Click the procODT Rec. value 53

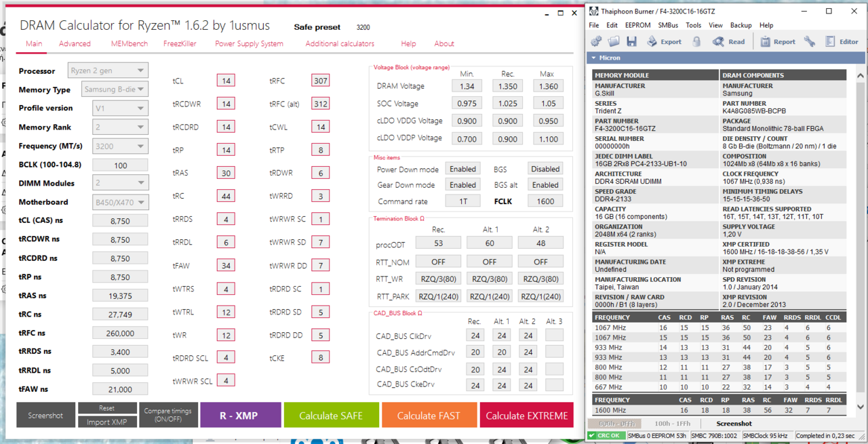point(438,243)
